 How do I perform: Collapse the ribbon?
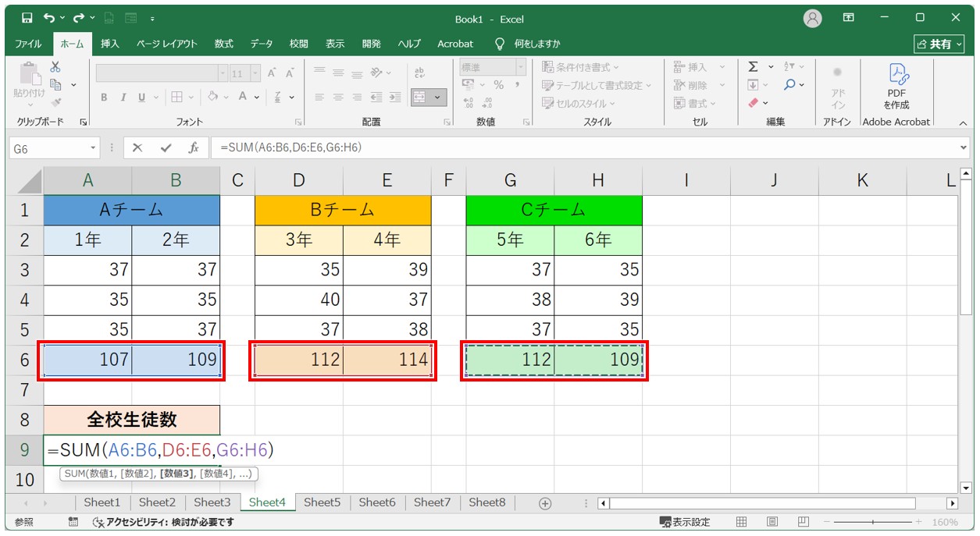962,122
